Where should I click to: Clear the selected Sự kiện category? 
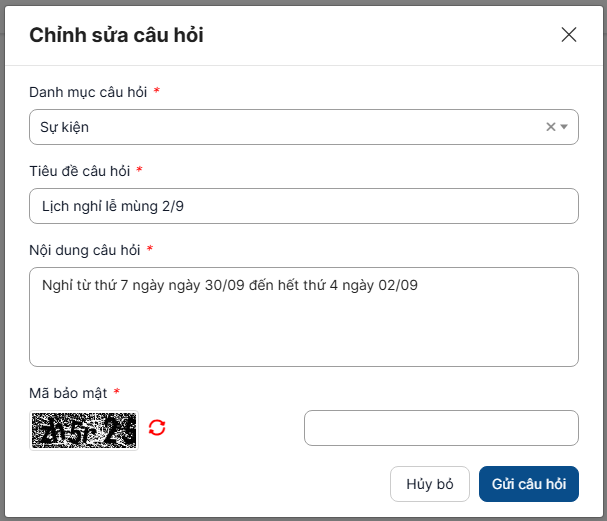pos(550,127)
